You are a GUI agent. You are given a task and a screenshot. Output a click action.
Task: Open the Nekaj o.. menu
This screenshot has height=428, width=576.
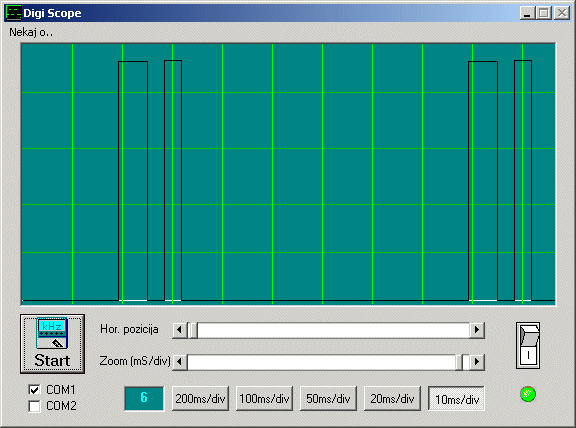click(31, 33)
